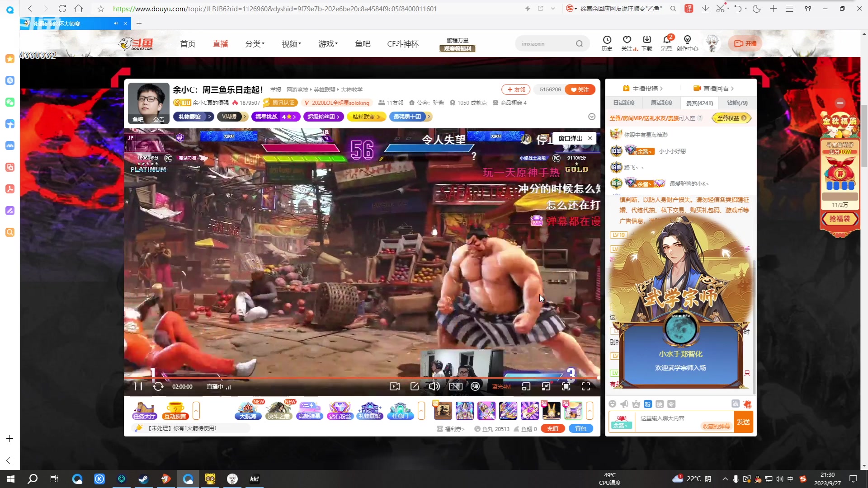Expand the 游戏 games menu

pyautogui.click(x=328, y=44)
